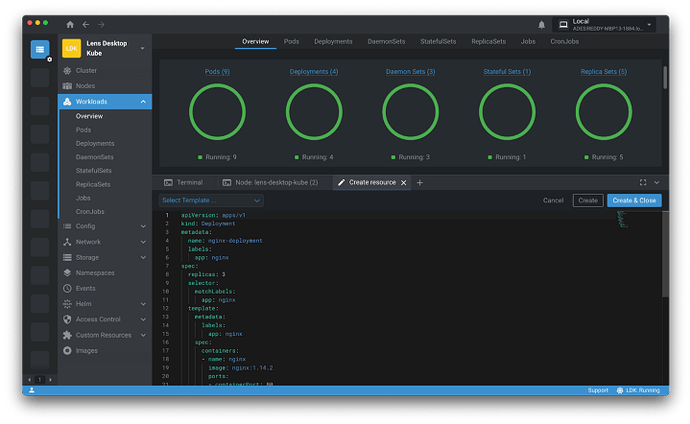Click the Pods (9) link

click(x=218, y=72)
